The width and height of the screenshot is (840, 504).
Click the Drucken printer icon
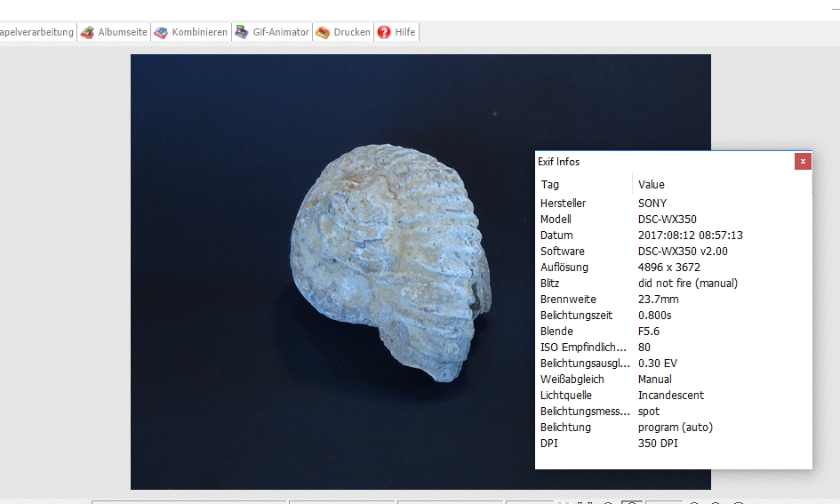coord(323,32)
